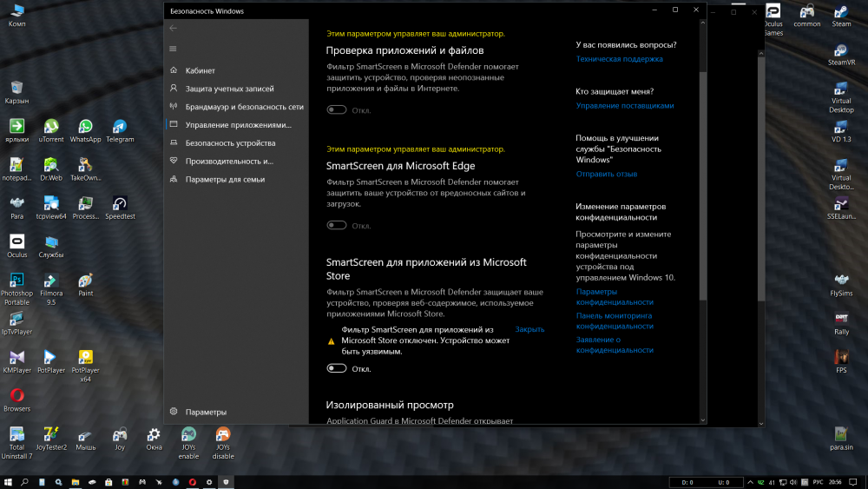Switch the РУС input language indicator
Viewport: 868px width, 489px height.
pos(818,482)
